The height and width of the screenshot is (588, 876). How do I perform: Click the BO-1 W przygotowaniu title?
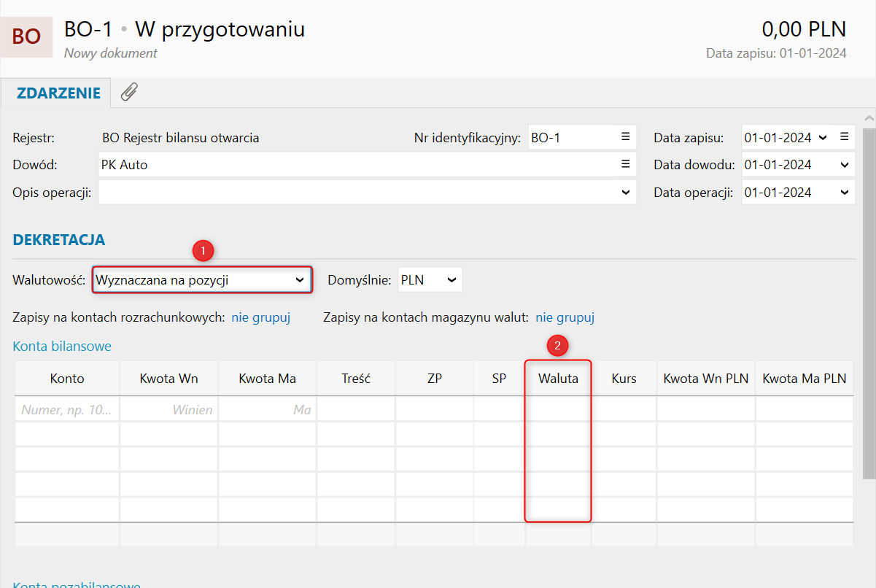pos(185,29)
